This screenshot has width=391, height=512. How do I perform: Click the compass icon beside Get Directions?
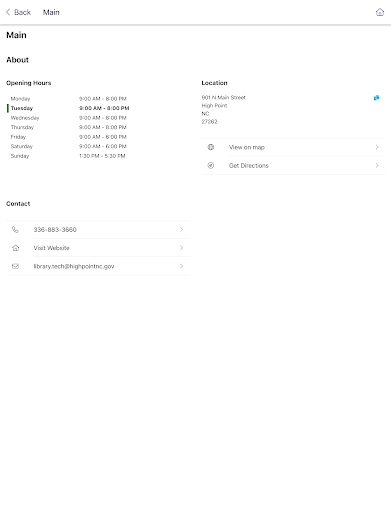tap(211, 165)
